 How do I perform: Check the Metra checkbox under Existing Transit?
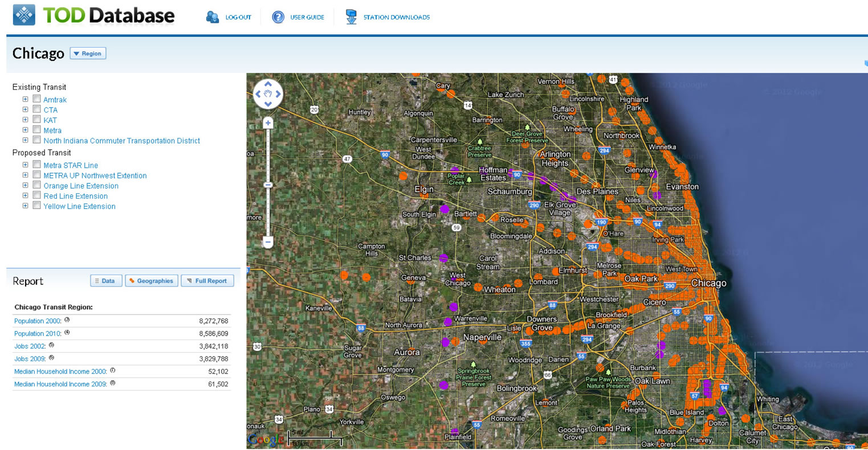[x=36, y=130]
